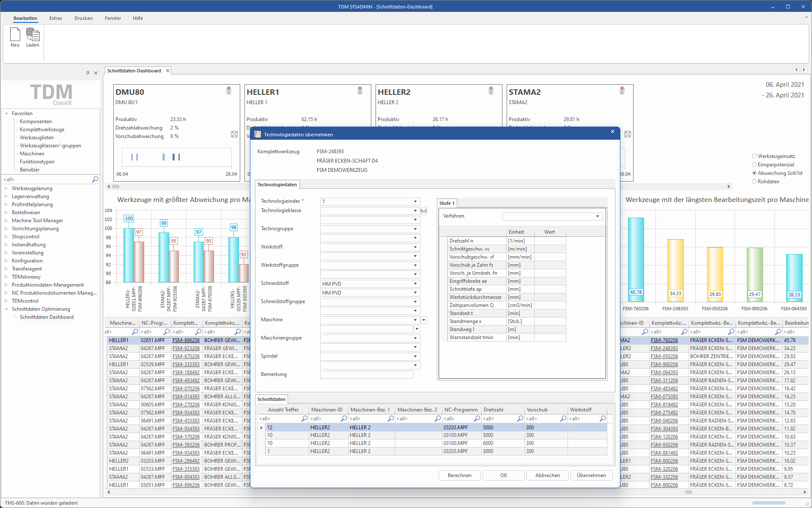Image resolution: width=812 pixels, height=508 pixels.
Task: Click the Berechnen button
Action: 460,475
